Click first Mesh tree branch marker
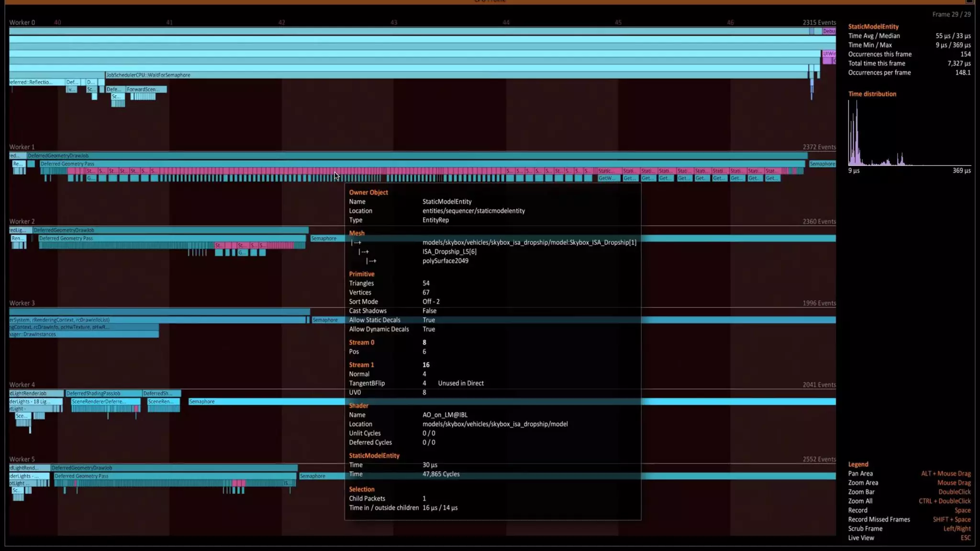 [356, 242]
